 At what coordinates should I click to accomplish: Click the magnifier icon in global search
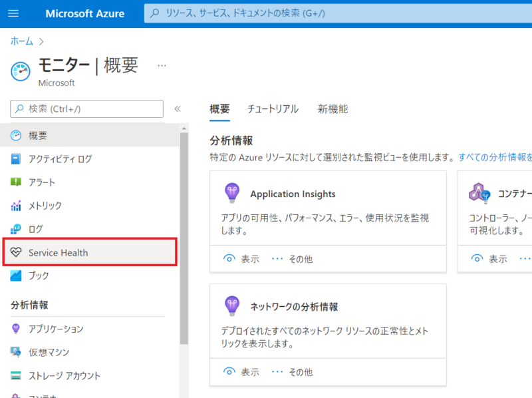coord(155,13)
